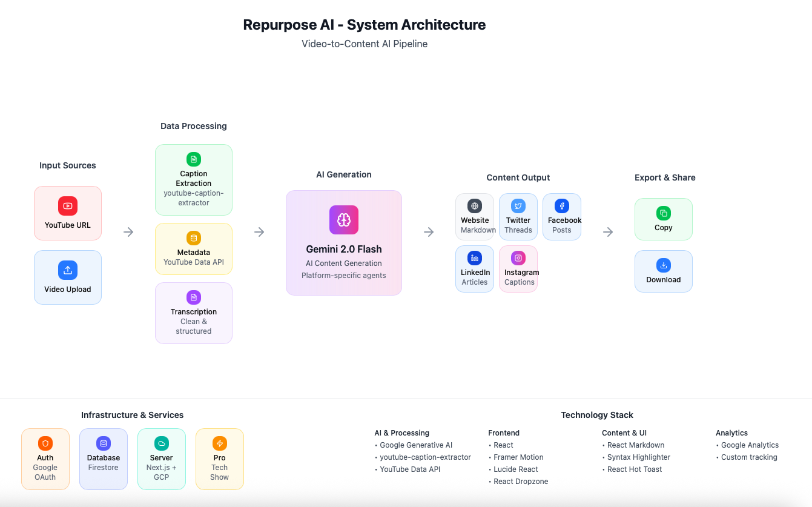The width and height of the screenshot is (812, 507).
Task: Select the Instagram Captions camera icon
Action: 518,257
